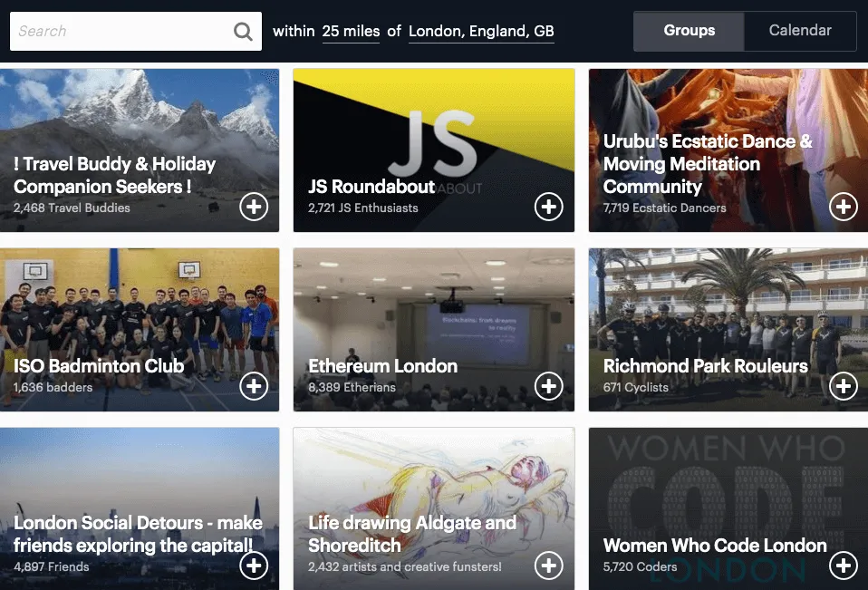Join London Social Detours via plus icon

tap(254, 566)
